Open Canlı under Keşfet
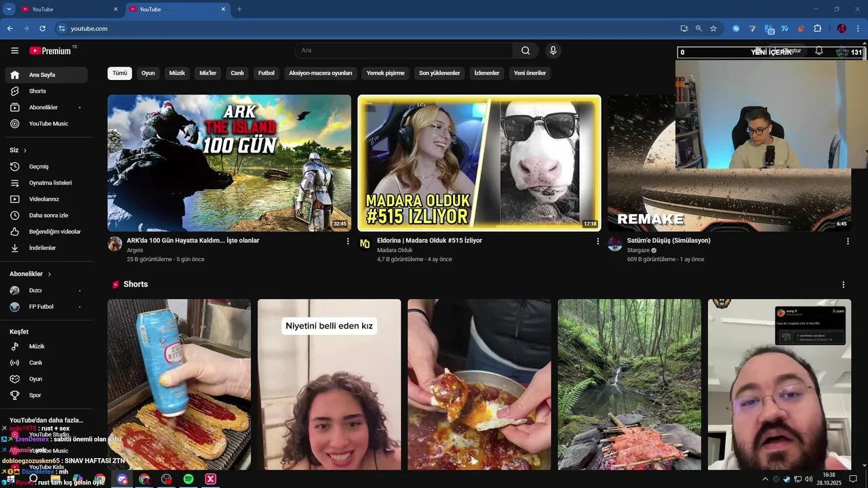Image resolution: width=868 pixels, height=488 pixels. 46,363
